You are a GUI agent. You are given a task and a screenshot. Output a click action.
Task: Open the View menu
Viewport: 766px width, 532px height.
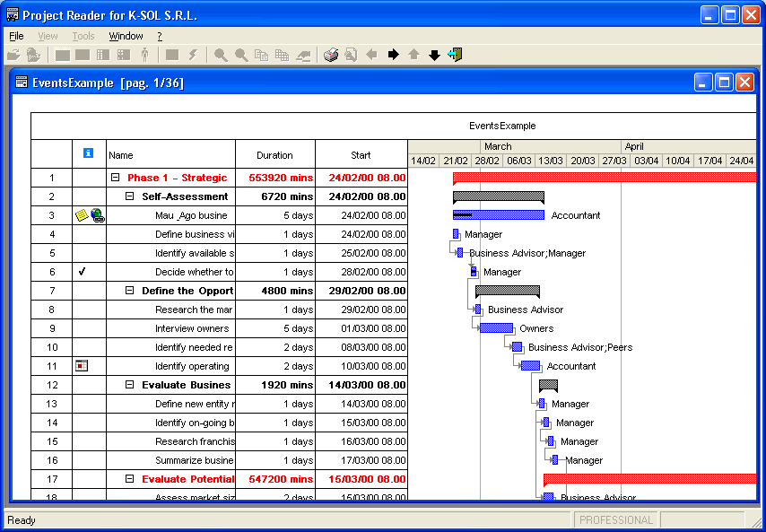click(48, 36)
